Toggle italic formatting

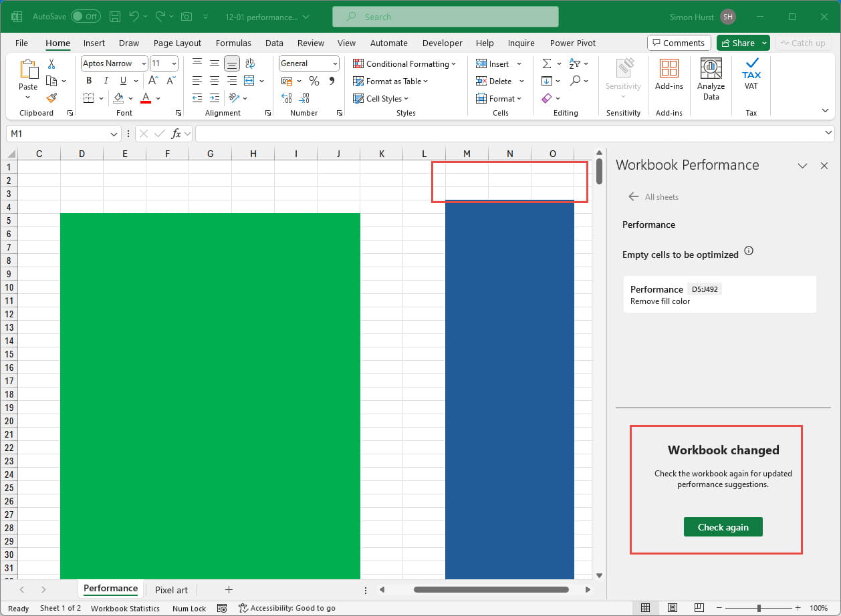[x=106, y=80]
